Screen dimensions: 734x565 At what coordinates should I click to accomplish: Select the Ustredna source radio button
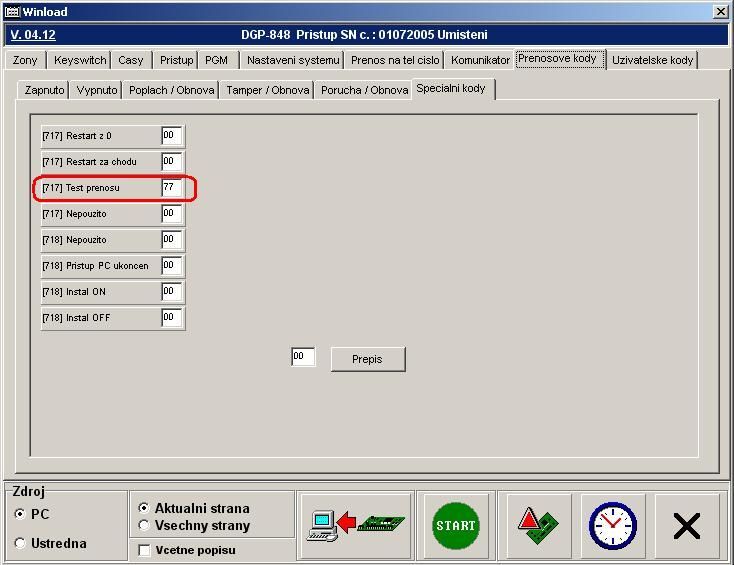point(21,543)
